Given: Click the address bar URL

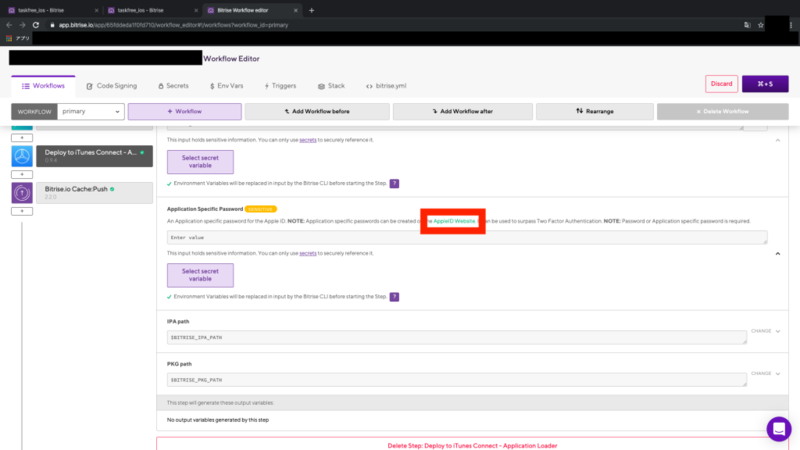Looking at the screenshot, I should tap(173, 25).
